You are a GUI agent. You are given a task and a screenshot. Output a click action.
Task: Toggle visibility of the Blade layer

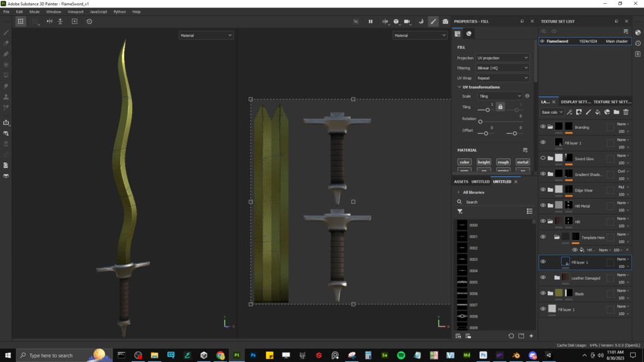(x=543, y=293)
